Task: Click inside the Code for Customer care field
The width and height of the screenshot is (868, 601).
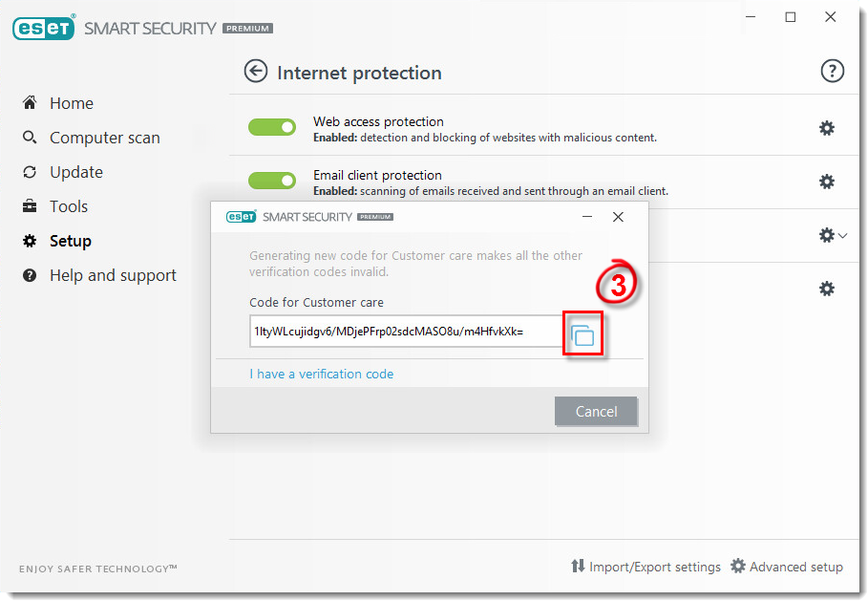Action: [x=407, y=332]
